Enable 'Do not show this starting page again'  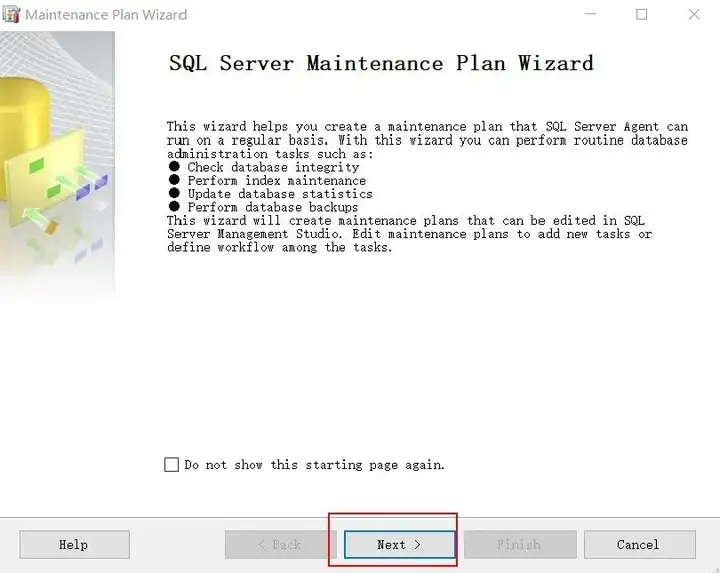[172, 465]
